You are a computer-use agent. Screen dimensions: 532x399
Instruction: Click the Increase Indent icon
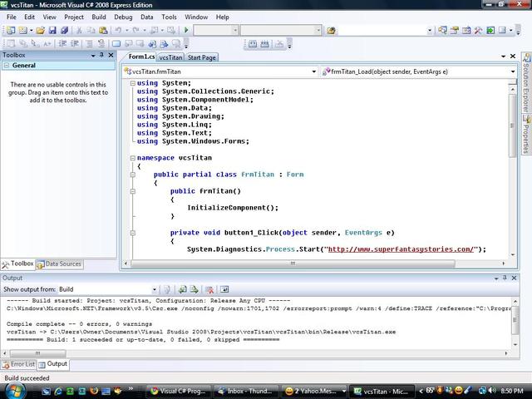pyautogui.click(x=75, y=43)
